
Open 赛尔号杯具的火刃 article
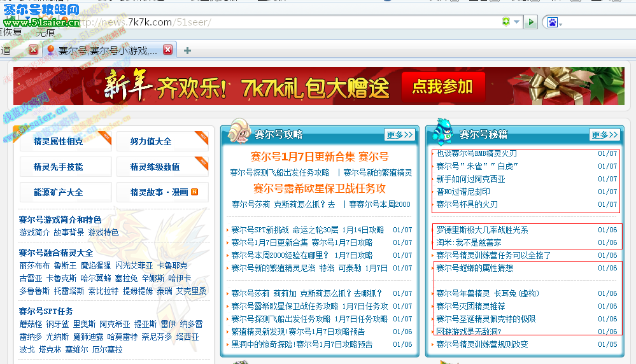tap(467, 204)
